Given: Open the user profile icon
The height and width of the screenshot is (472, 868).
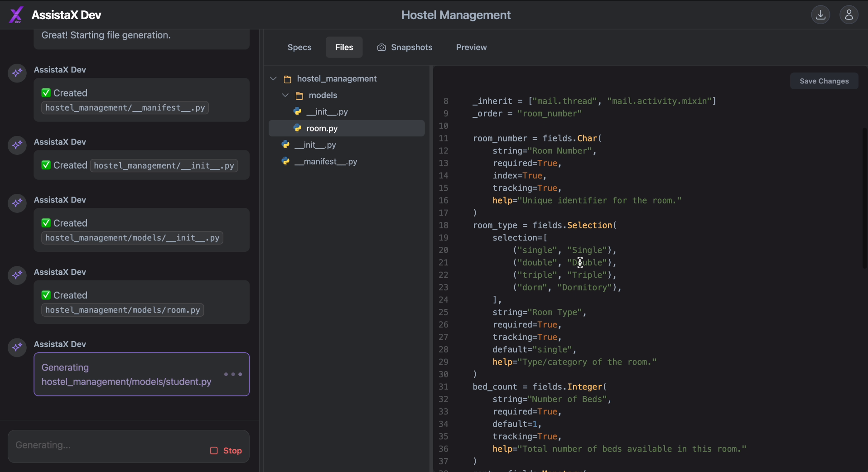Looking at the screenshot, I should tap(849, 14).
